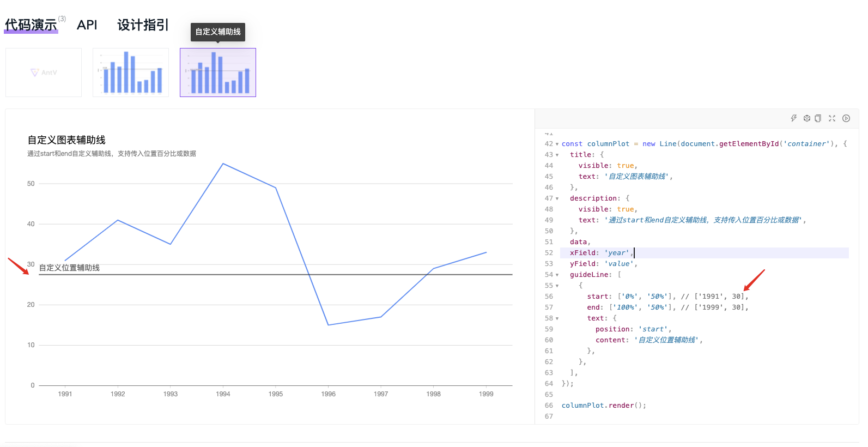868x447 pixels.
Task: Click the 1999 x-axis label
Action: (x=486, y=394)
